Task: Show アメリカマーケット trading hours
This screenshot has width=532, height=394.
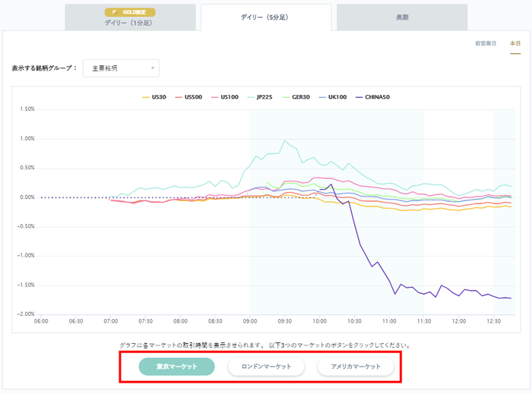Action: click(x=356, y=367)
